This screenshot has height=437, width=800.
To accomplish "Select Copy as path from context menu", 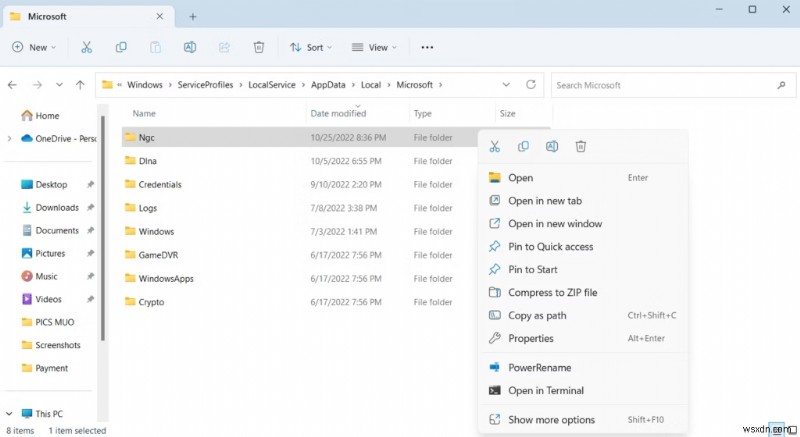I will point(537,315).
